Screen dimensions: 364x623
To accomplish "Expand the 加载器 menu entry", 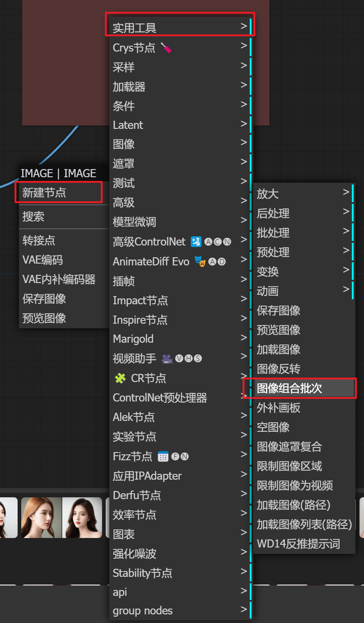I will pos(181,86).
